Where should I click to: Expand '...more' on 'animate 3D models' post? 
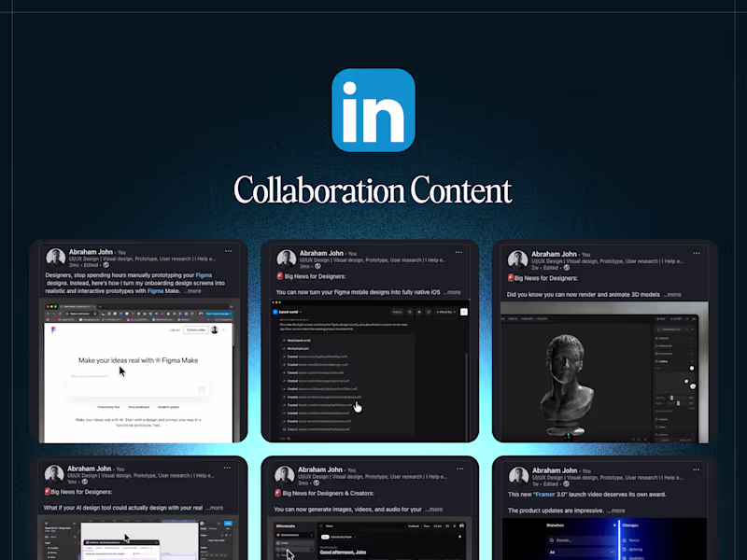(671, 294)
